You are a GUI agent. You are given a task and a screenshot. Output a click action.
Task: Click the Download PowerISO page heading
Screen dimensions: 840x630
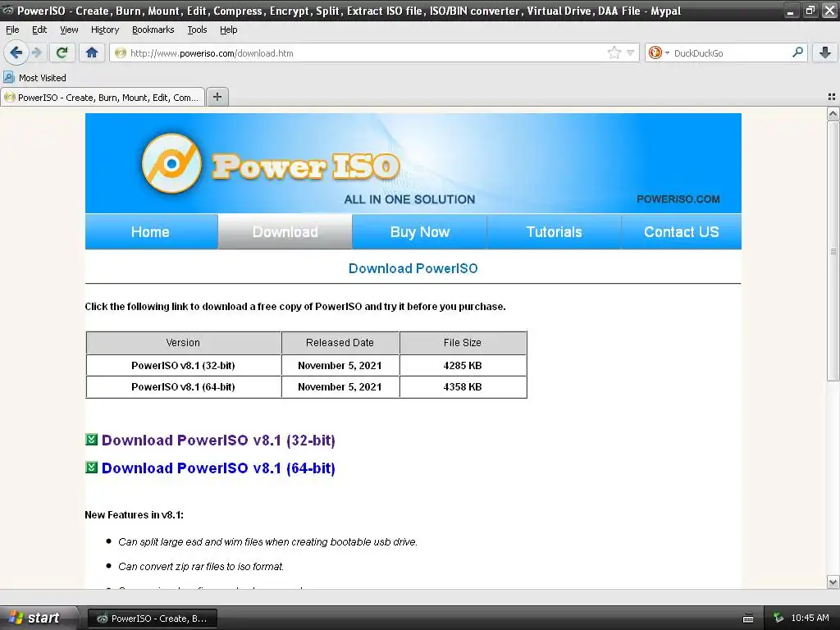413,268
